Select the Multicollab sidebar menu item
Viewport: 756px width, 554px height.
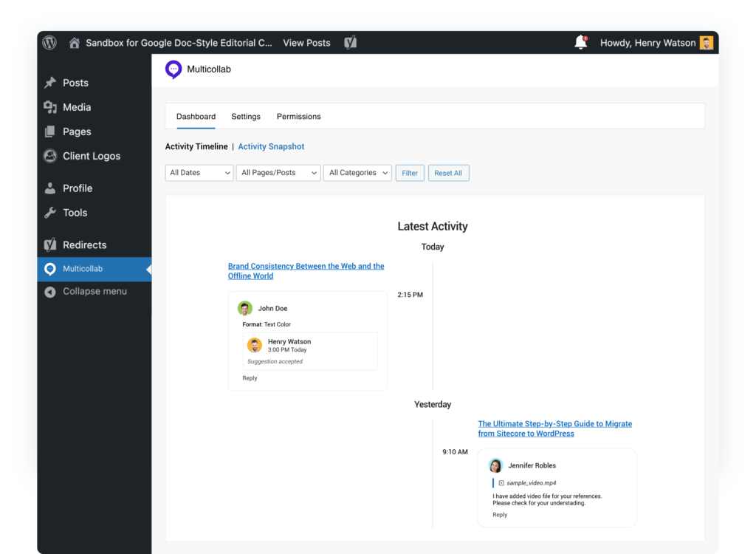click(94, 269)
